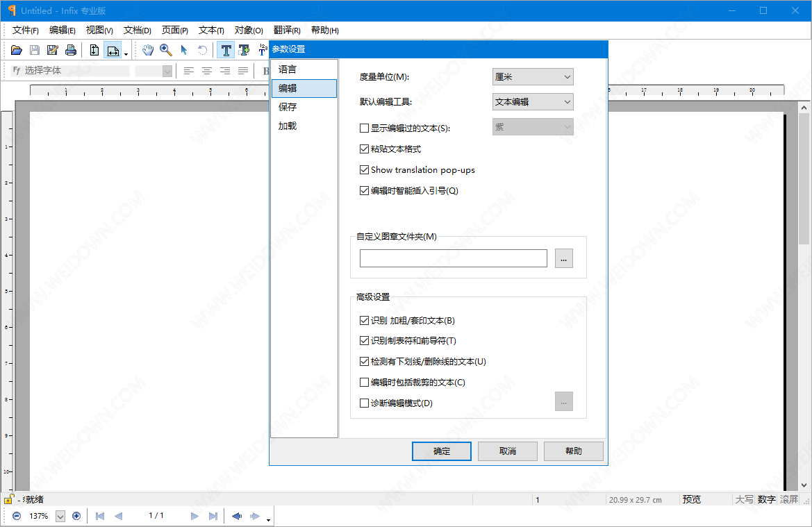Open the 默认编辑工具 dropdown showing 文本编辑
The width and height of the screenshot is (812, 527).
pyautogui.click(x=533, y=102)
